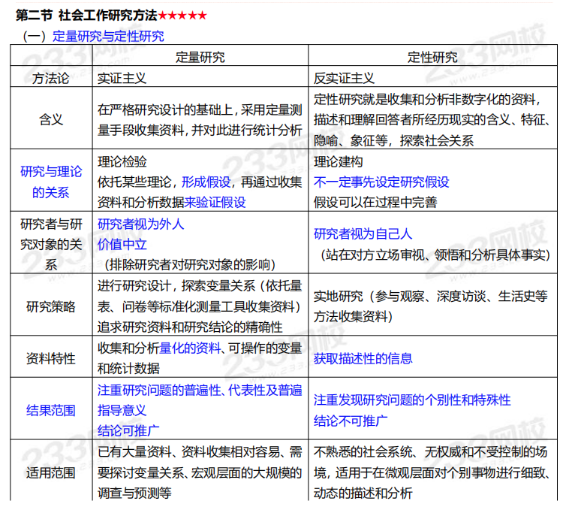Click the text 排除研究者对研究对象的影响
572x513 pixels.
(x=190, y=265)
